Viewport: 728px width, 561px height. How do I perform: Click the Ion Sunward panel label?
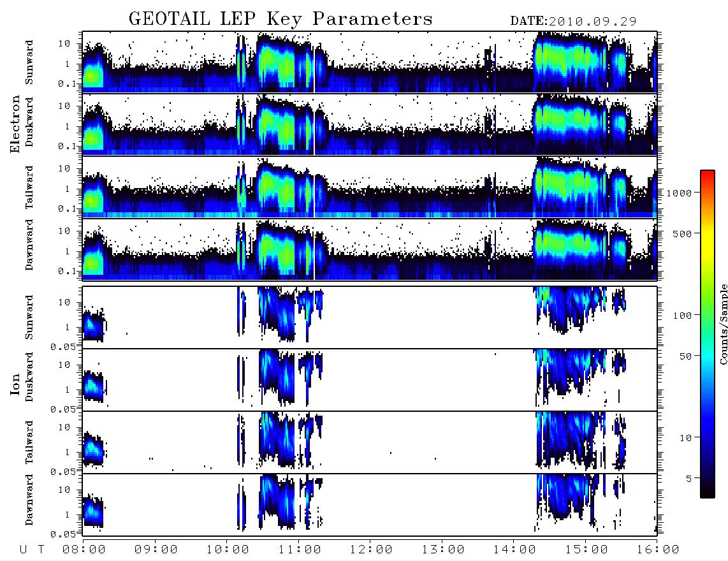click(x=29, y=317)
